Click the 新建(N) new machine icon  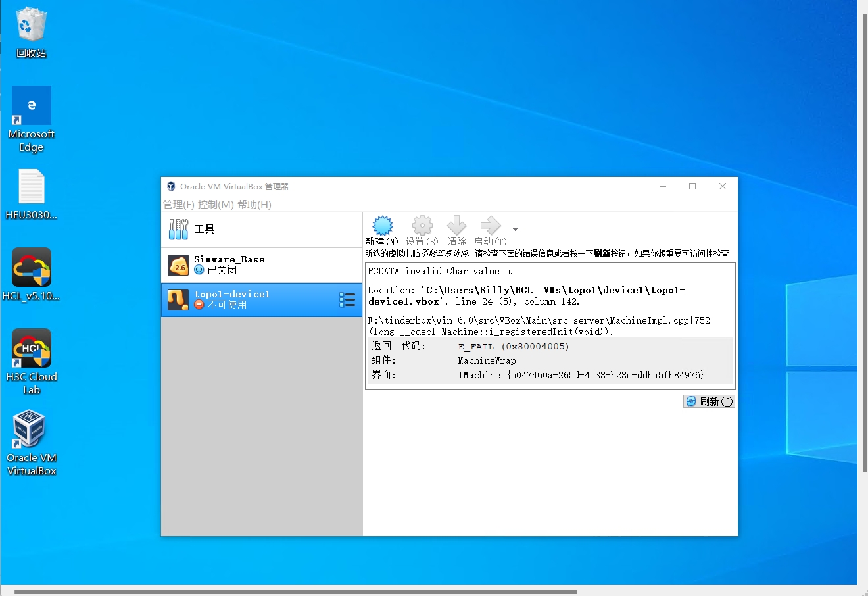point(382,226)
